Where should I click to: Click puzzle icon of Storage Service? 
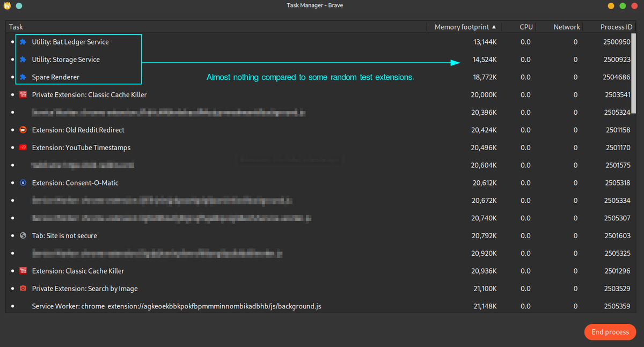[x=23, y=60]
